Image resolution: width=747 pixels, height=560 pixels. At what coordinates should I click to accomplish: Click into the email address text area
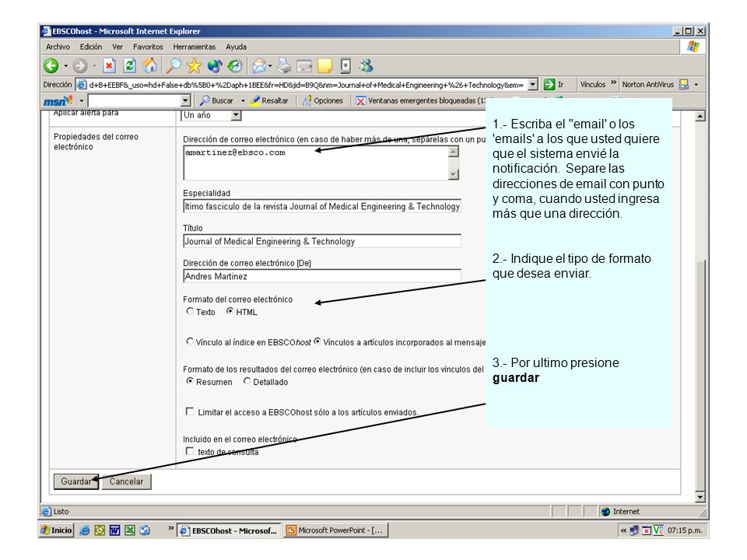click(316, 163)
